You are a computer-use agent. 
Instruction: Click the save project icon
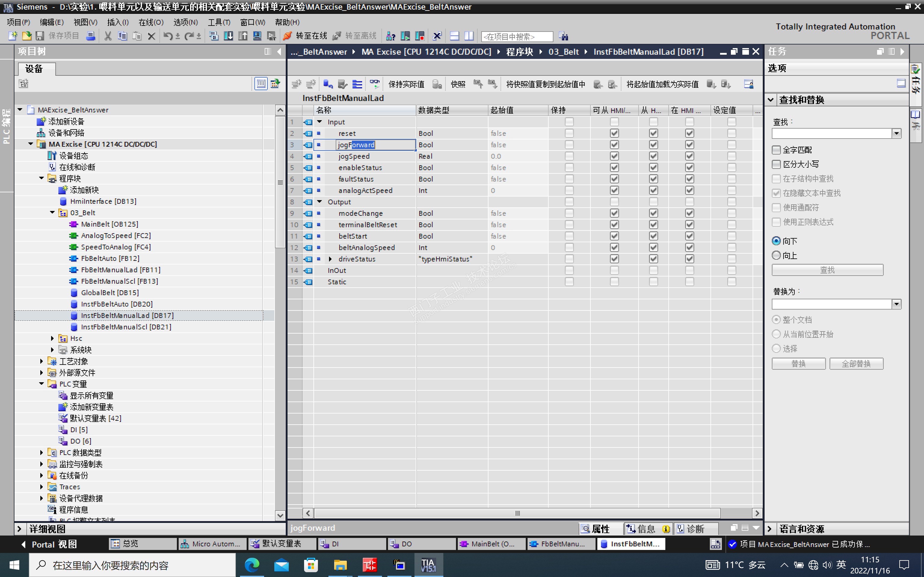click(40, 36)
